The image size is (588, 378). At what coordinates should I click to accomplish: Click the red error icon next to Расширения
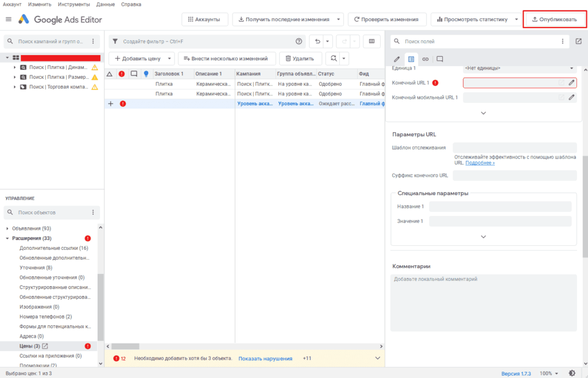click(88, 238)
